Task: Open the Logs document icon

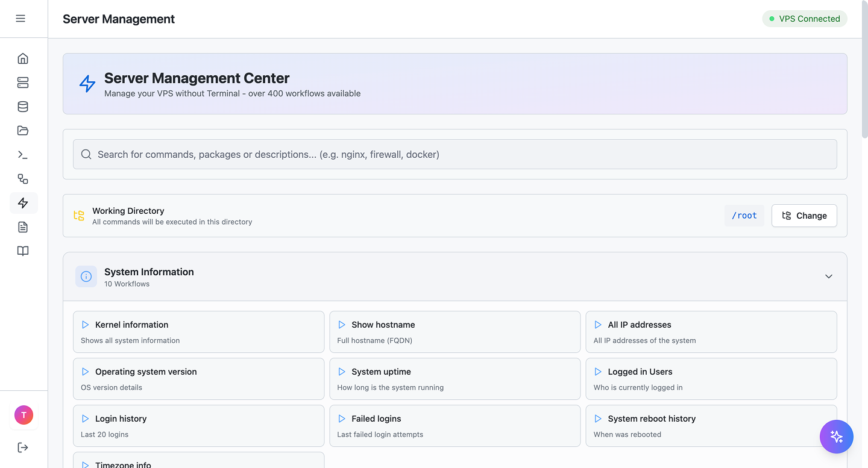Action: [23, 227]
